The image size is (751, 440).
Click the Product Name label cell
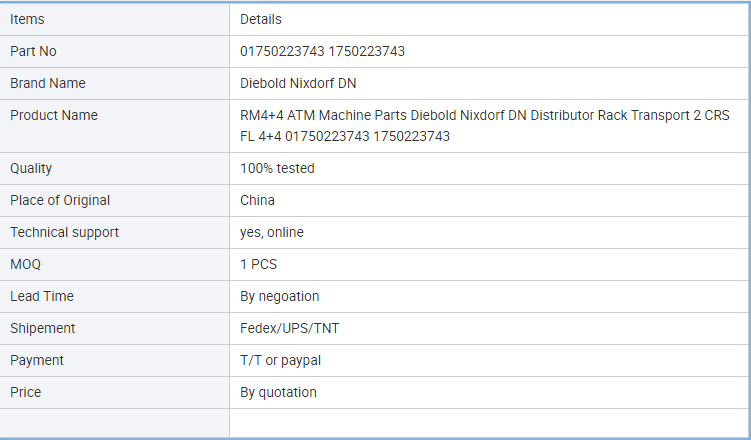[114, 126]
